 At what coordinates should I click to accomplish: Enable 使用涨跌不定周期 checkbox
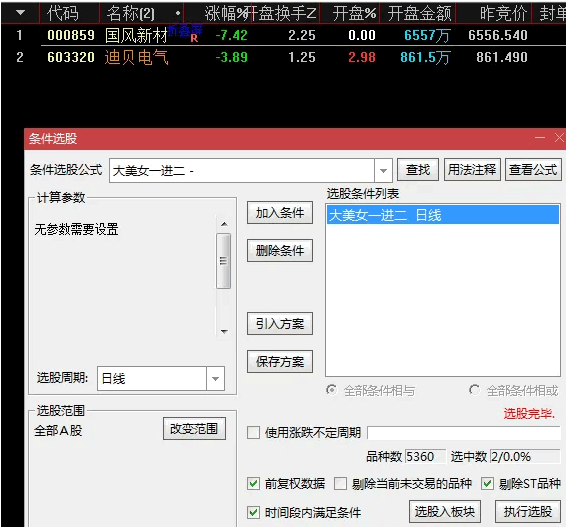pos(253,432)
